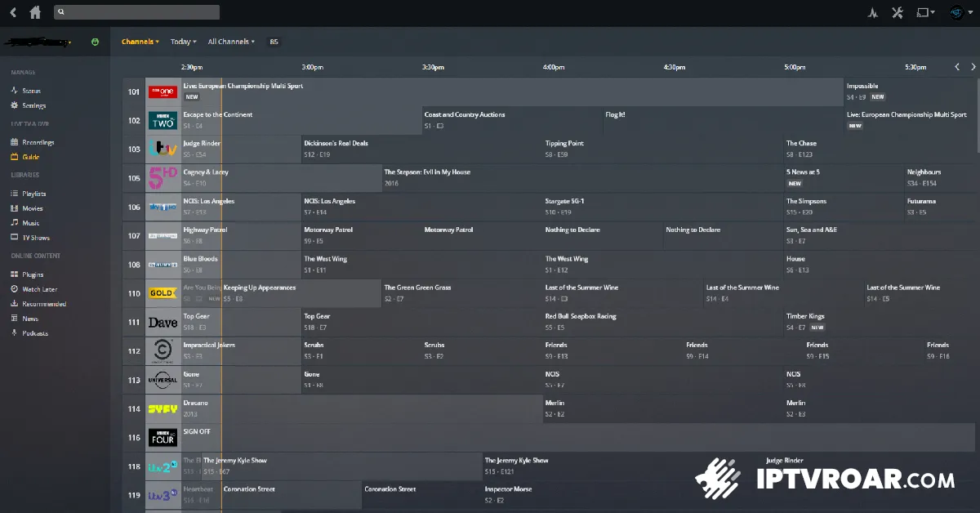Select The Simpsons on channel 106
Viewport: 980px width, 513px height.
[843, 207]
